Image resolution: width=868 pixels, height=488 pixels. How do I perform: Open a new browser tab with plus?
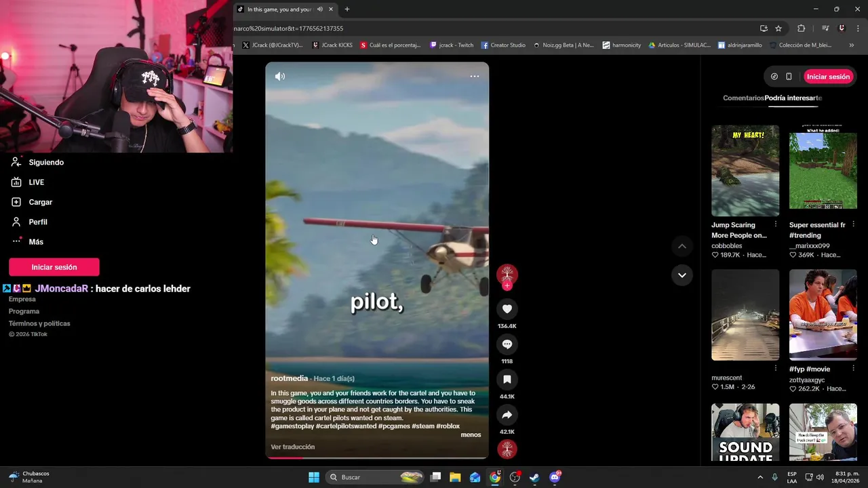click(x=347, y=9)
